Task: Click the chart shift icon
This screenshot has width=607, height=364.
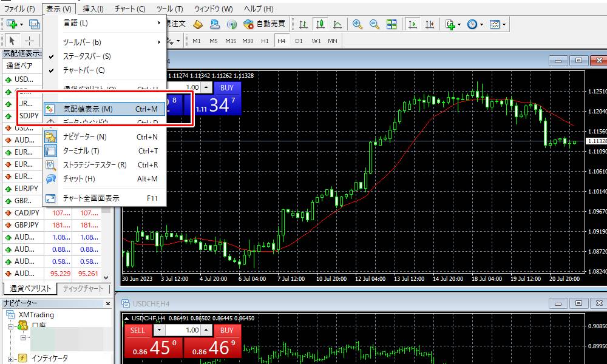Action: point(430,24)
